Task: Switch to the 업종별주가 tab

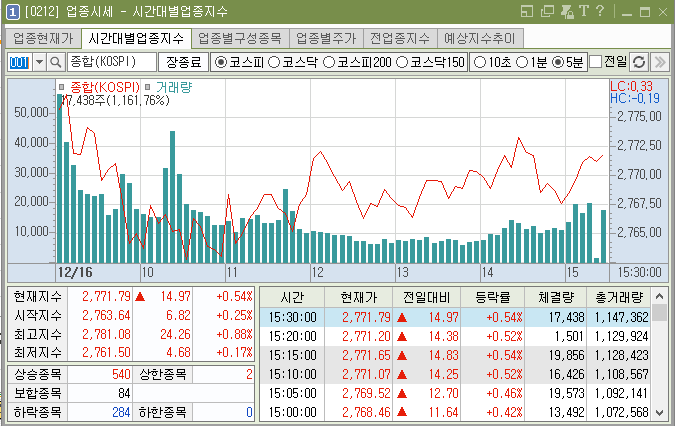Action: pyautogui.click(x=326, y=39)
